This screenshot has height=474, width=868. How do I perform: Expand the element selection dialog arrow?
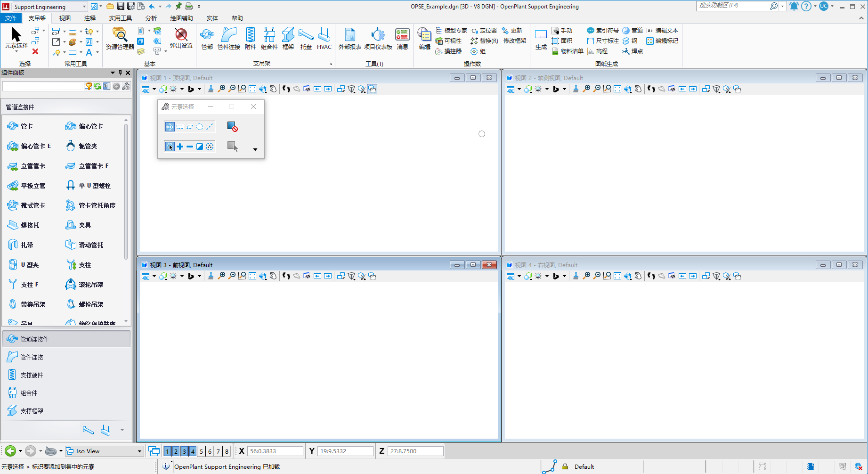click(x=255, y=149)
